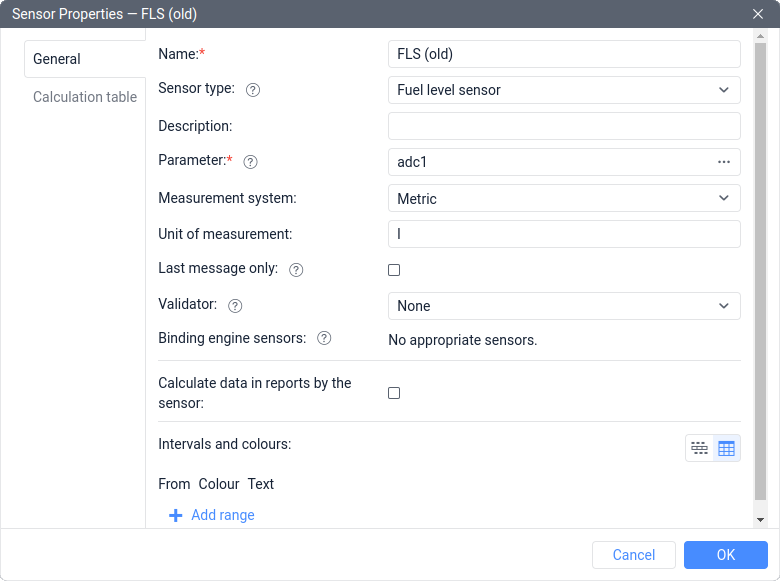Click help icon next to Sensor type
This screenshot has height=581, width=780.
pyautogui.click(x=253, y=90)
